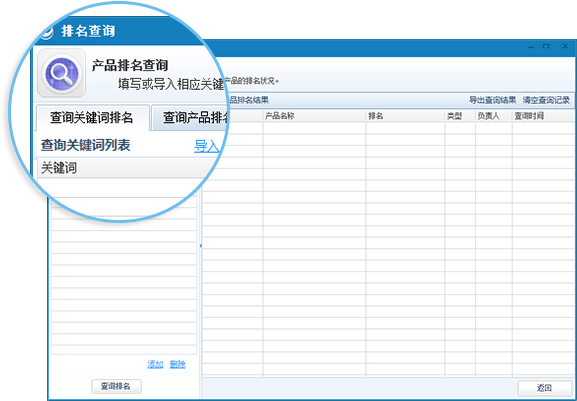Image resolution: width=577 pixels, height=401 pixels.
Task: Open the 查询产品排名 tab
Action: click(x=191, y=118)
